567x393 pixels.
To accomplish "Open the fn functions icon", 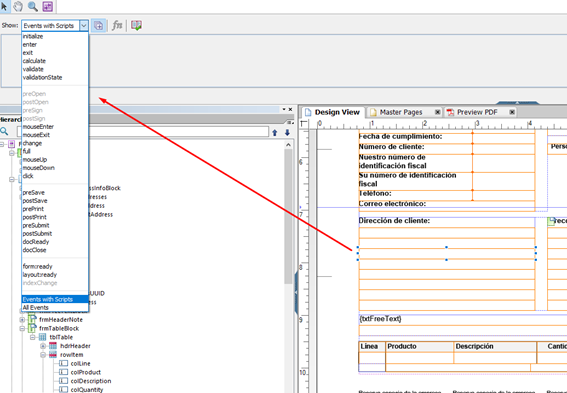I will [x=117, y=25].
